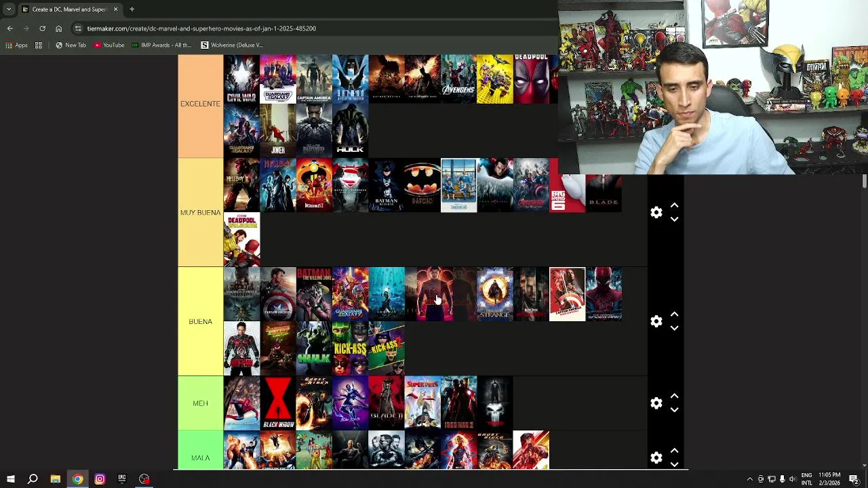Open the New Tab bookmark
This screenshot has width=868, height=488.
(71, 45)
